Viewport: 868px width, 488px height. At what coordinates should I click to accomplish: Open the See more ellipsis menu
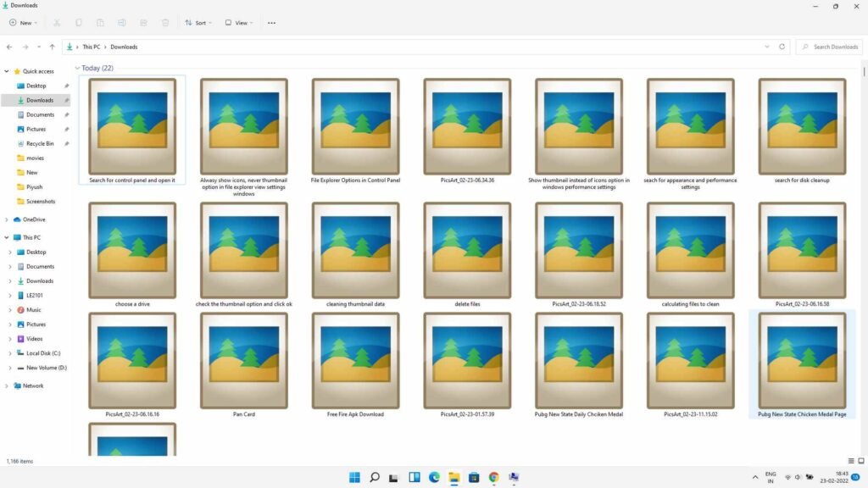pos(271,23)
